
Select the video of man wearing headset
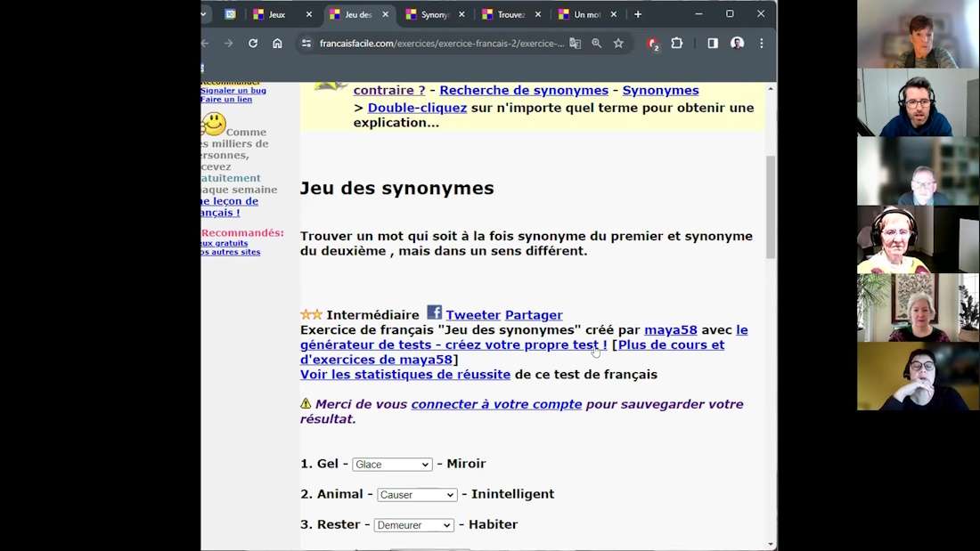[x=919, y=102]
